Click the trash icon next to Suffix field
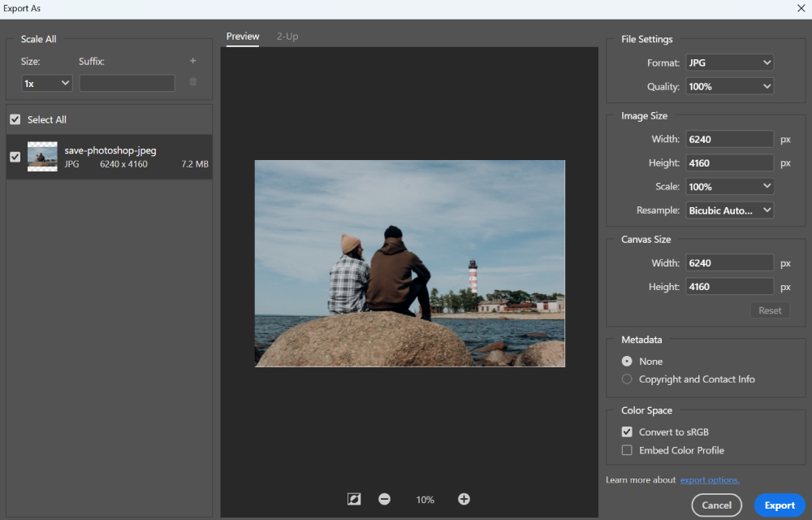812x520 pixels. pos(192,82)
